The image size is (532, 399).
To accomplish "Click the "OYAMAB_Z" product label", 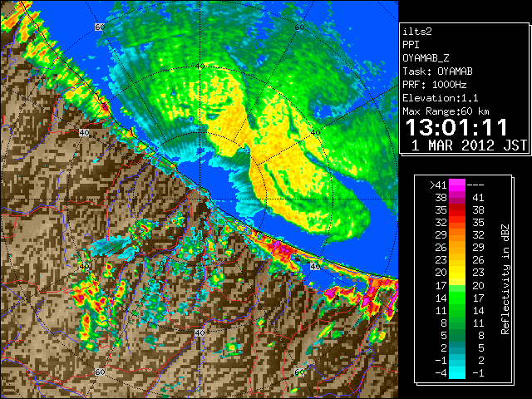I will coord(426,58).
